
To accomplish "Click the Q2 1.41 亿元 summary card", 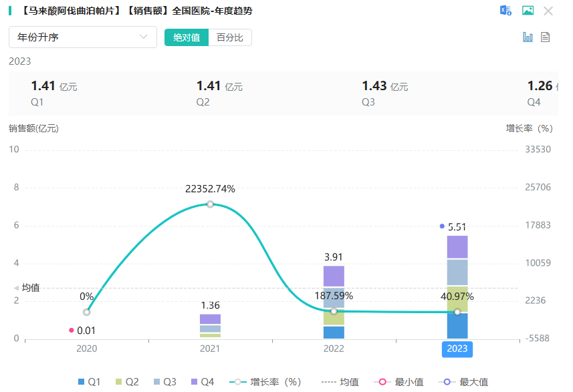I will click(219, 93).
